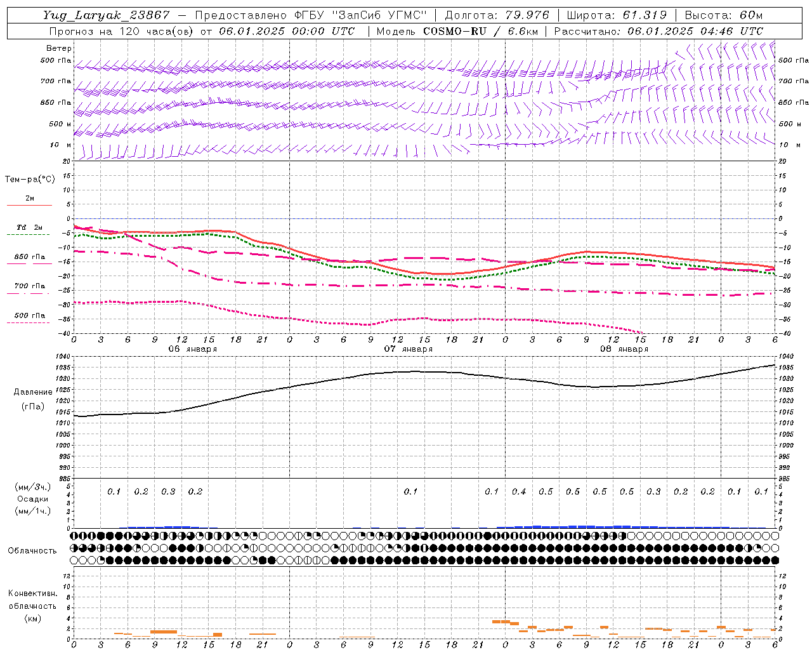Screen dimensions: 812x650
Task: Click the Рассчитано: 06.01.2025 04:46 UTC timestamp
Action: point(658,31)
